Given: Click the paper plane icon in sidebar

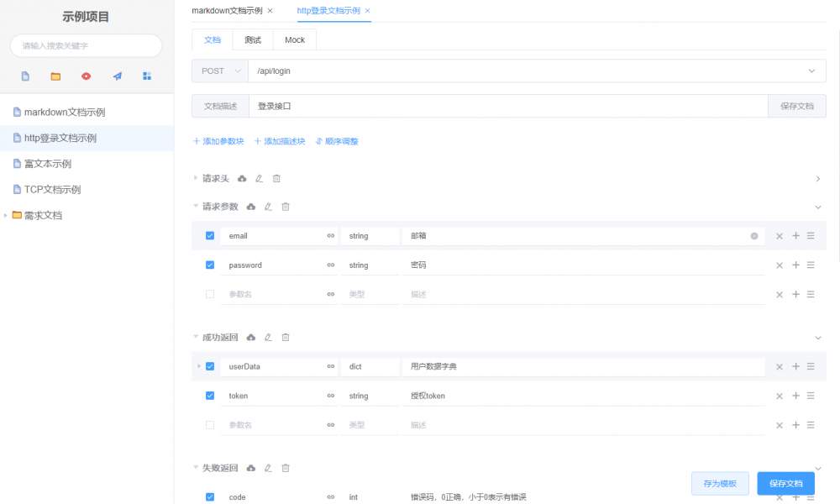Looking at the screenshot, I should coord(117,76).
